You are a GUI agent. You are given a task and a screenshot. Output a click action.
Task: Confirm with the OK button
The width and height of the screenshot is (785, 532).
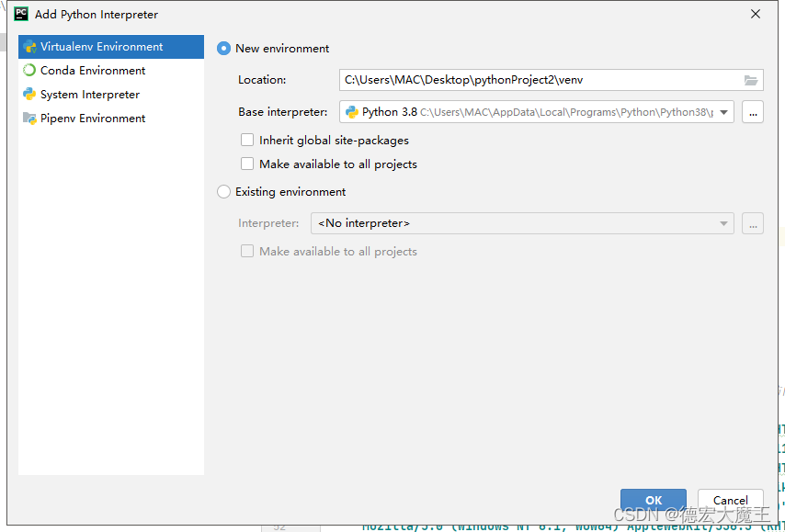click(653, 501)
